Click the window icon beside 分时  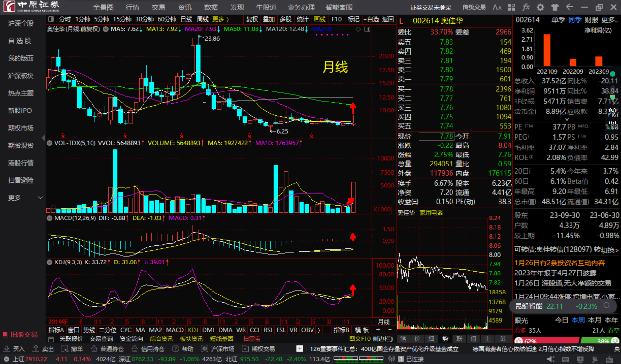click(x=51, y=19)
